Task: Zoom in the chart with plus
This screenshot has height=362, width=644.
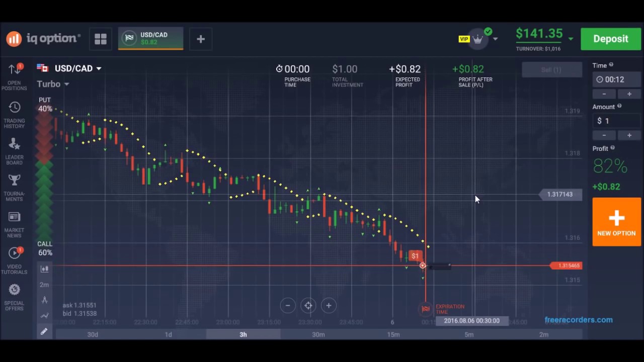Action: [x=329, y=305]
